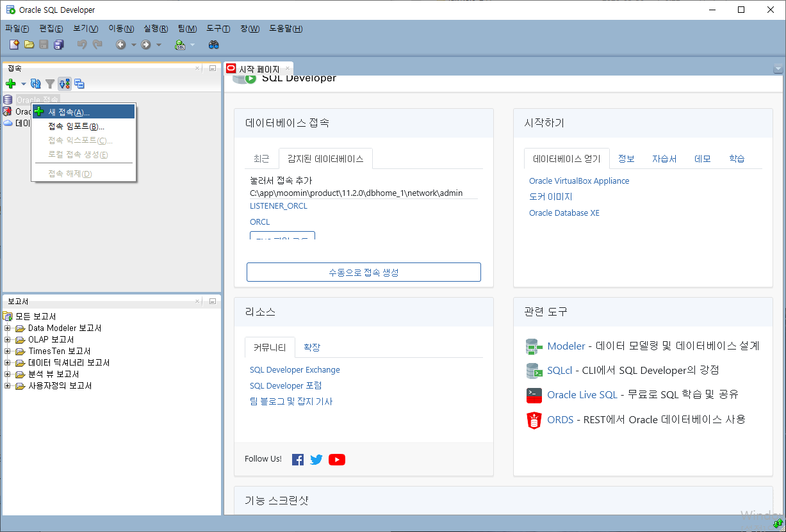Expand the 데이터 딕셔너리 보고서 node
Viewport: 786px width, 532px height.
coord(8,363)
